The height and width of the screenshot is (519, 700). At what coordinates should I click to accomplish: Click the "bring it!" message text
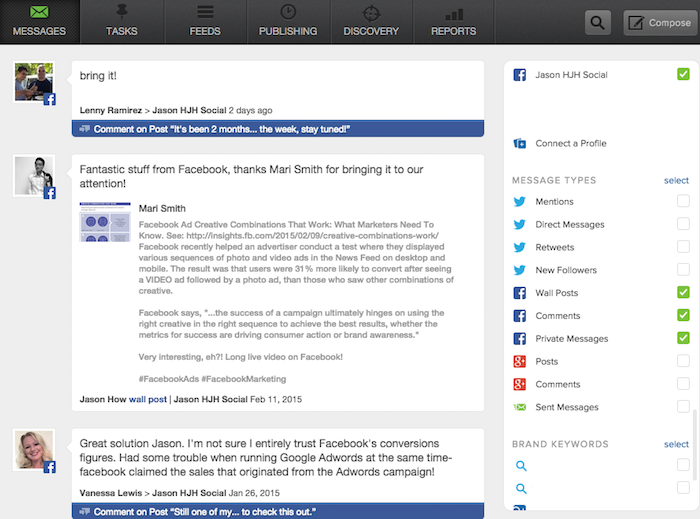pyautogui.click(x=98, y=76)
